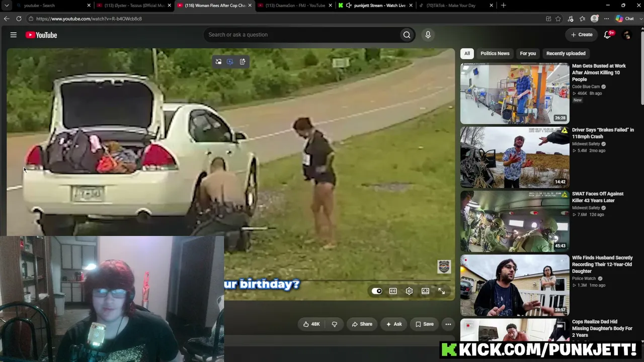Dislike the video

(335, 324)
